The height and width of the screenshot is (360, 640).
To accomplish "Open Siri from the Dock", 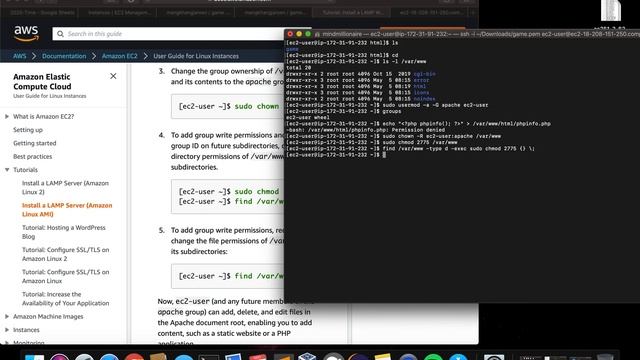I will click(60, 358).
